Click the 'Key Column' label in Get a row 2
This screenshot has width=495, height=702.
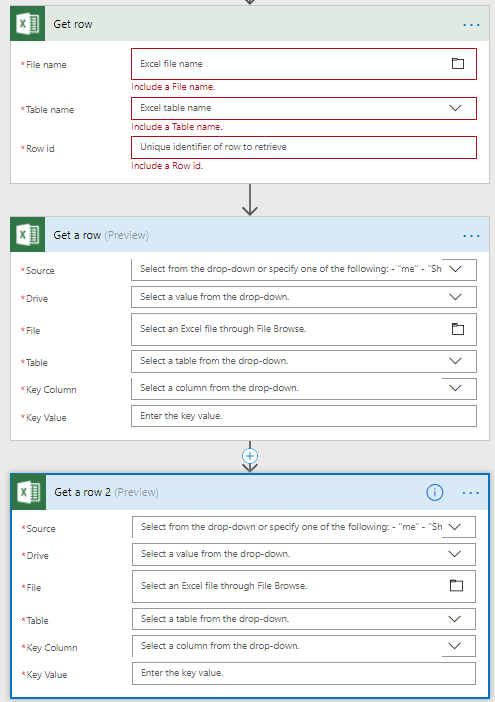(52, 648)
